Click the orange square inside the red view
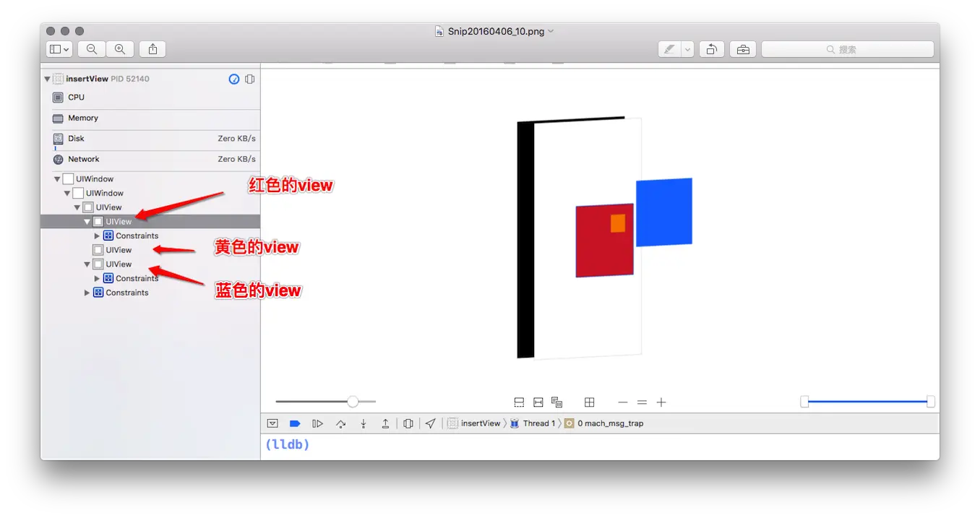Viewport: 980px width, 518px height. (x=618, y=223)
